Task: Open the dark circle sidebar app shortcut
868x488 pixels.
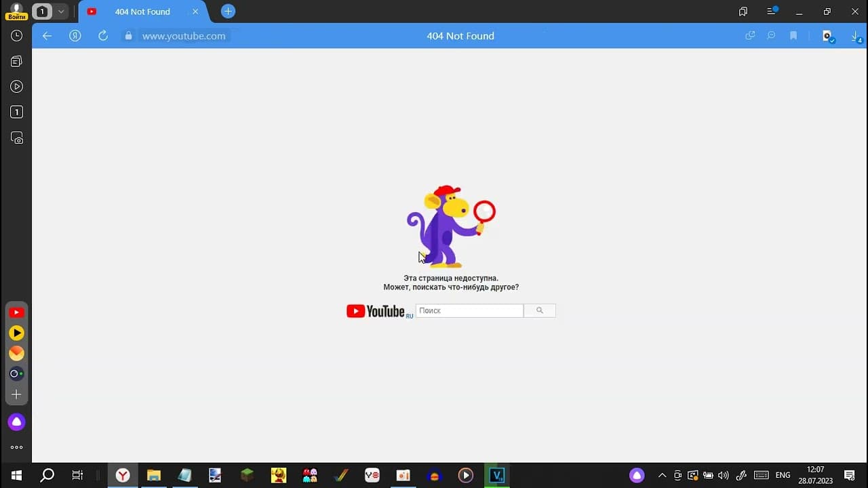Action: coord(16,373)
